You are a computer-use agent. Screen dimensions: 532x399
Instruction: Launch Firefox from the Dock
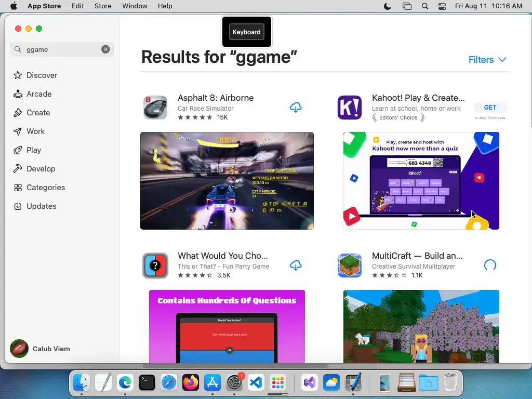[x=191, y=383]
